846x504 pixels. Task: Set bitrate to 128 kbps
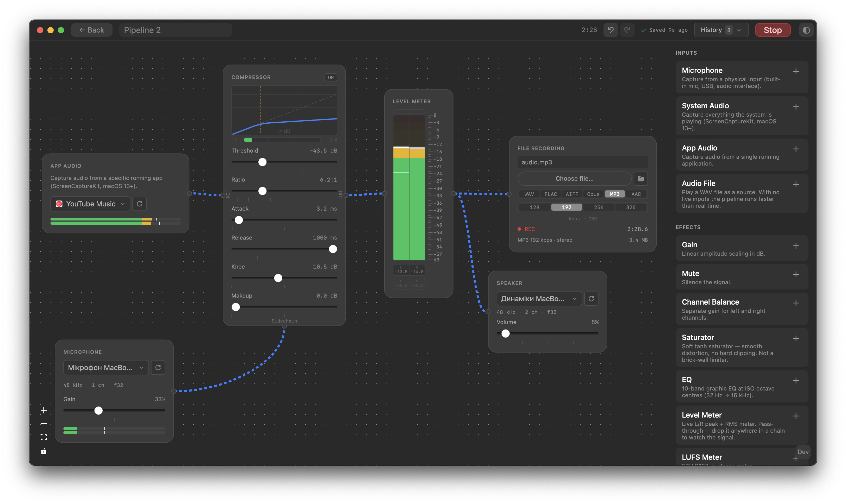click(534, 207)
